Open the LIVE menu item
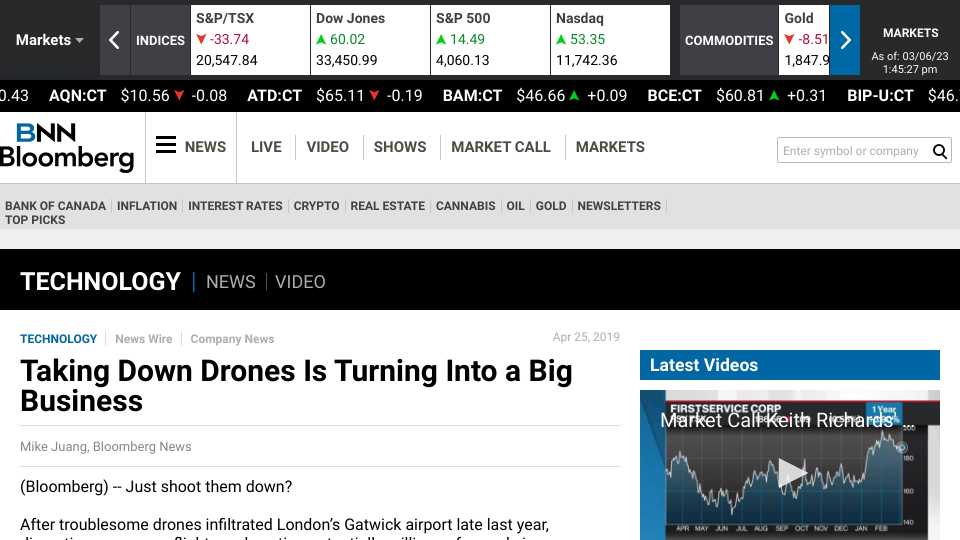 266,147
